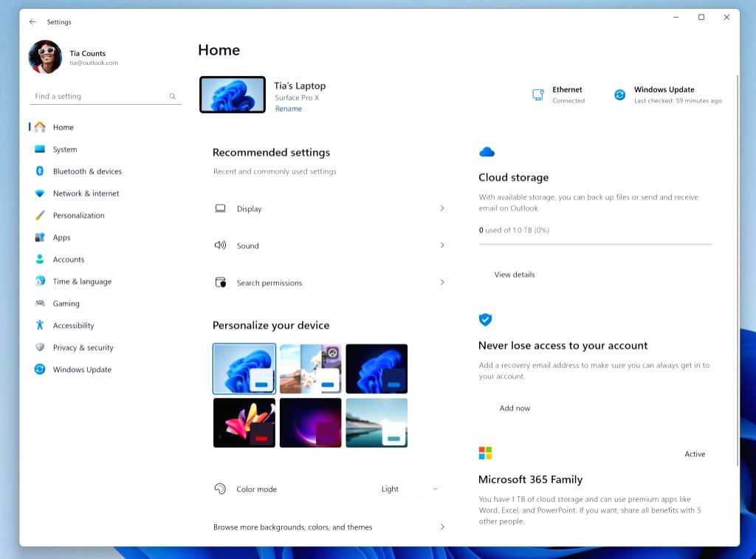Expand the Search permissions chevron

click(442, 282)
